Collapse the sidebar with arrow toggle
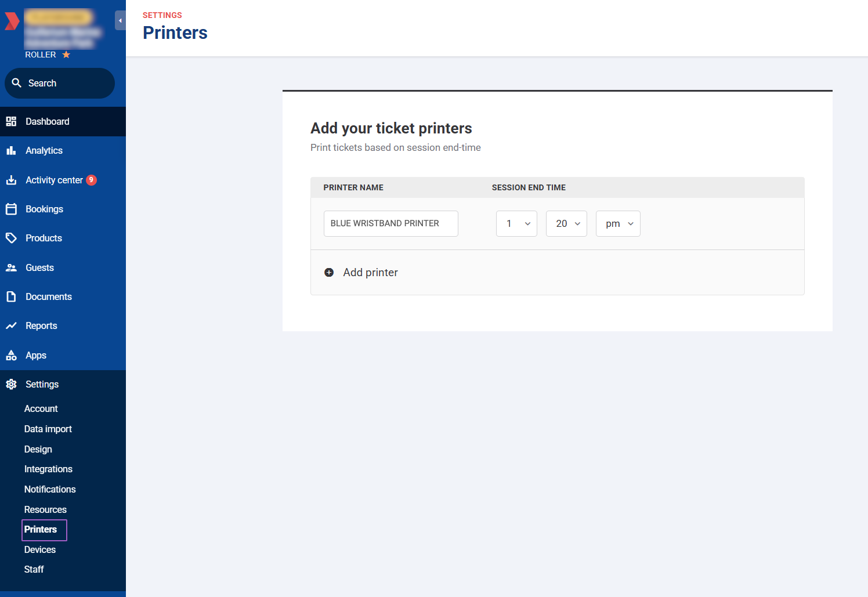Screen dimensions: 868x597 (120, 20)
